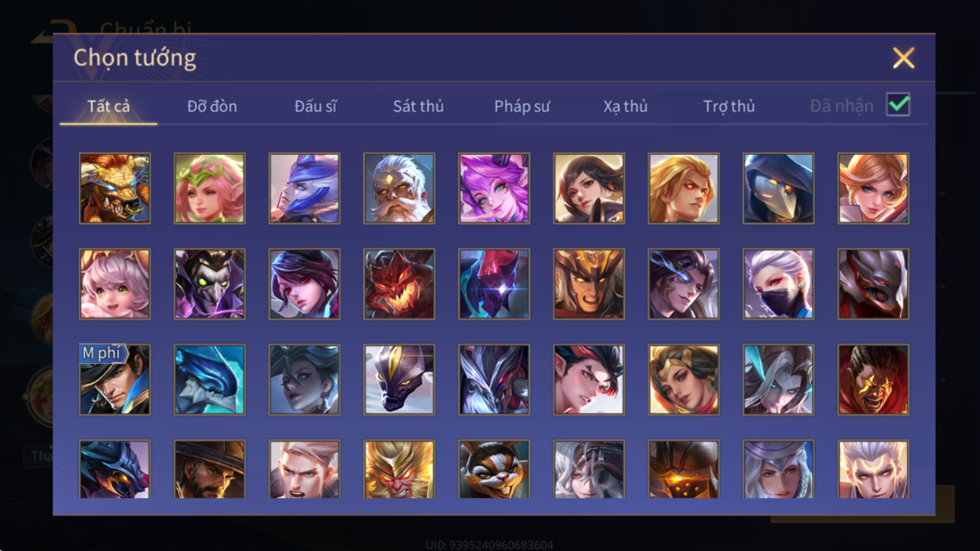Open the Trợ thủ tab
The width and height of the screenshot is (980, 551).
729,106
